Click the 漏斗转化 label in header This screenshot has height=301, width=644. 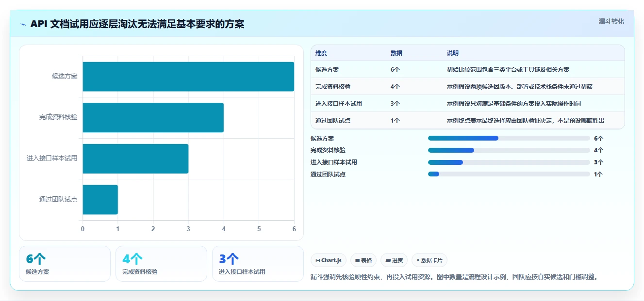(x=611, y=21)
